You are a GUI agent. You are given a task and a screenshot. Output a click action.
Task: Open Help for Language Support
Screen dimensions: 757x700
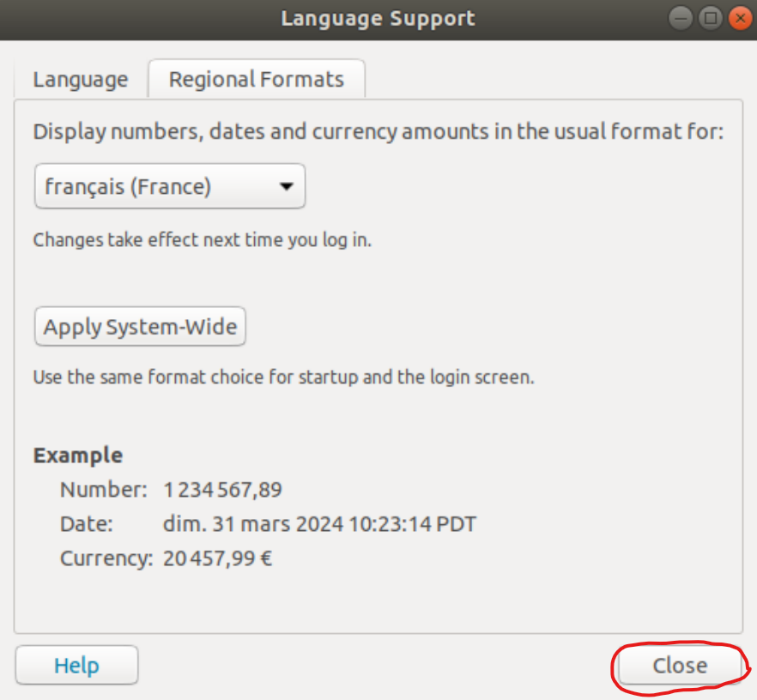pyautogui.click(x=76, y=666)
